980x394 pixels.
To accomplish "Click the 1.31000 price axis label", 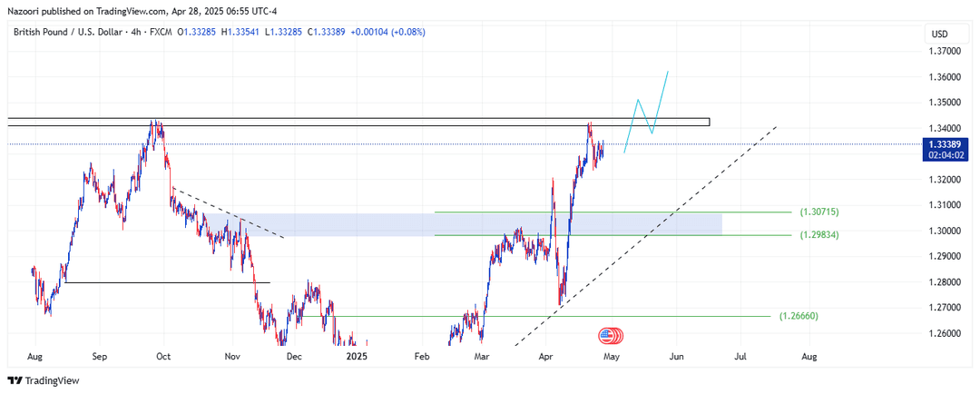I will (943, 205).
